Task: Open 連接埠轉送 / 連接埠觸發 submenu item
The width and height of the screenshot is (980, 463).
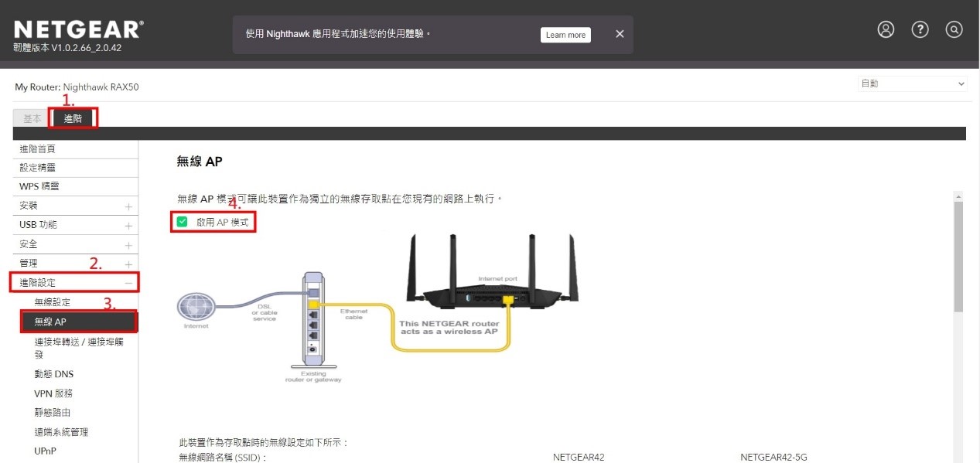Action: click(79, 347)
